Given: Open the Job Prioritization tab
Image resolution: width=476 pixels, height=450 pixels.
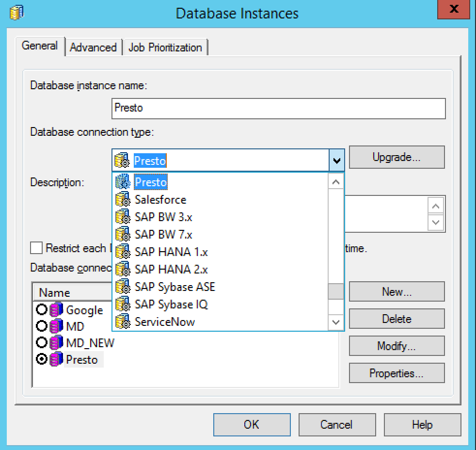Looking at the screenshot, I should tap(165, 48).
